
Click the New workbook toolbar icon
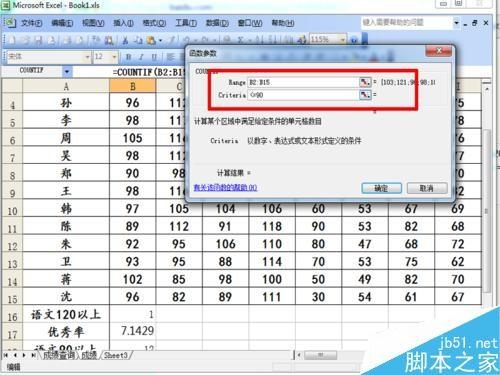click(11, 40)
